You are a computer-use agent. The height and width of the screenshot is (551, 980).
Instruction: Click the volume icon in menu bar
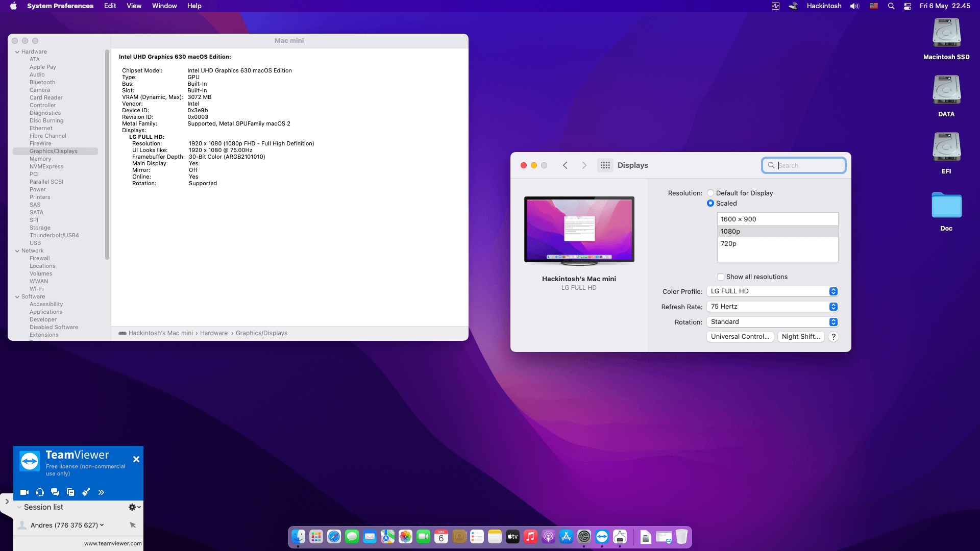(854, 6)
